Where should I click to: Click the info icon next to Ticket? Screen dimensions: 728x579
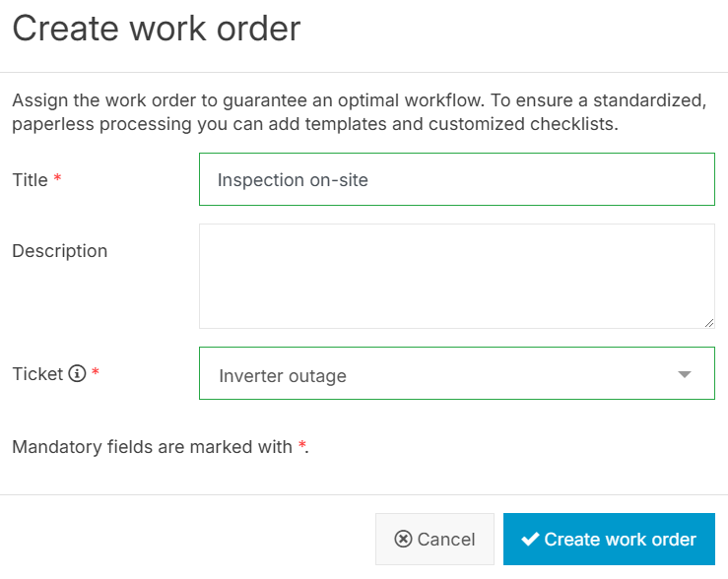pos(77,374)
